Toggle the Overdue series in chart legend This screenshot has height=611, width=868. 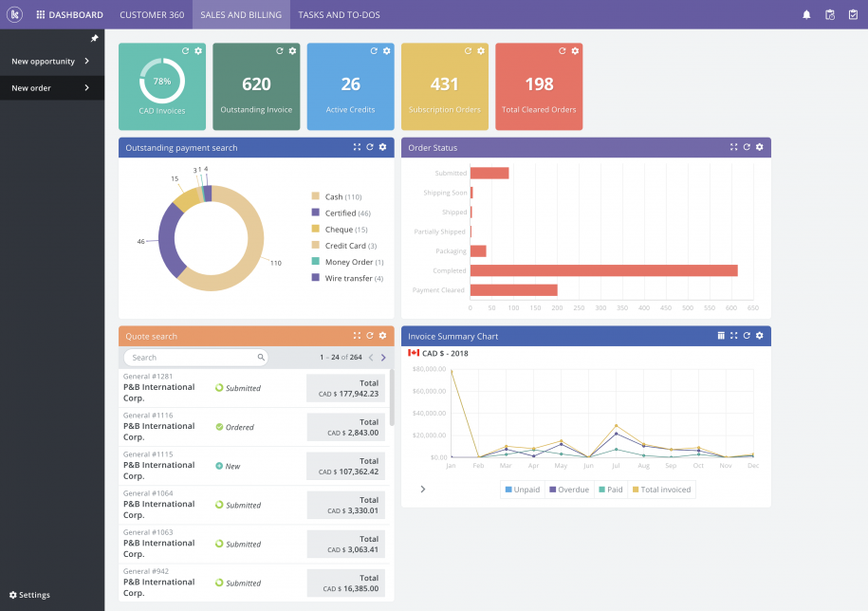[568, 490]
